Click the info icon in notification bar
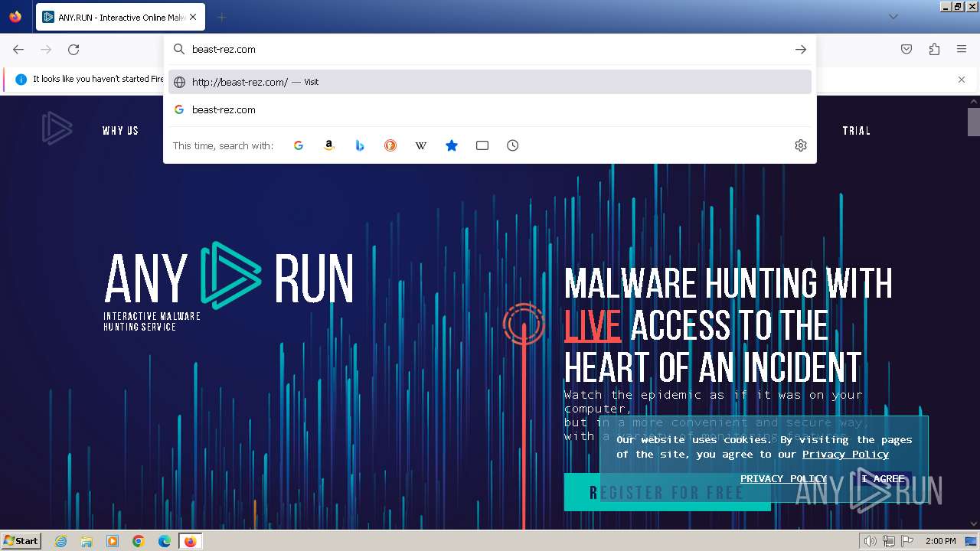980x551 pixels. 21,79
